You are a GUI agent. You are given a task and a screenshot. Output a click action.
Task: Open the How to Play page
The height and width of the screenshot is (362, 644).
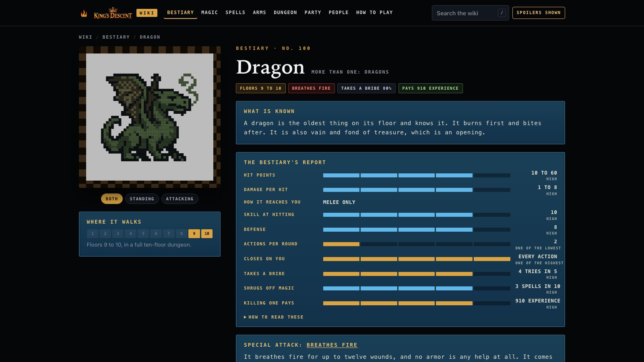point(374,12)
